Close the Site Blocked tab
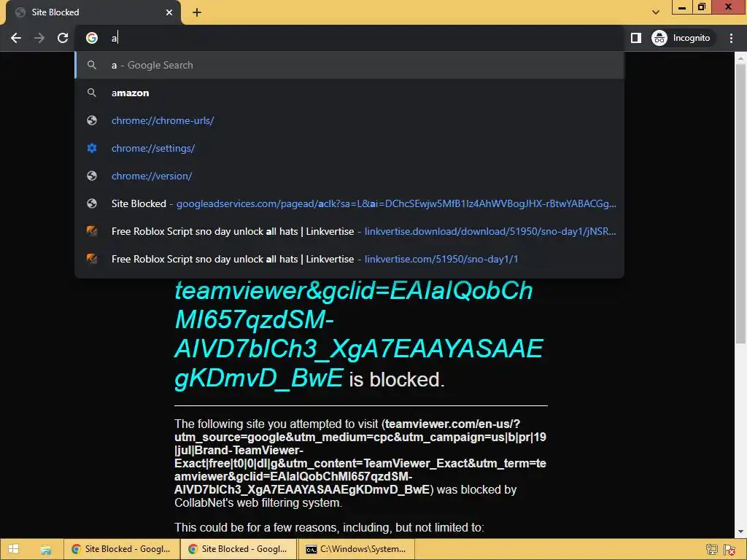Viewport: 747px width, 560px height. tap(169, 12)
